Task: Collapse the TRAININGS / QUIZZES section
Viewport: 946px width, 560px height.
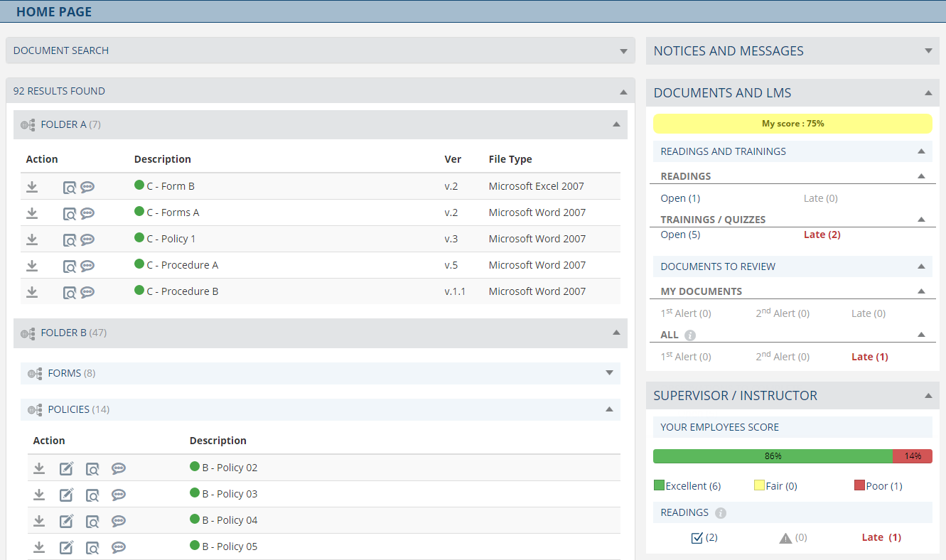Action: (921, 219)
